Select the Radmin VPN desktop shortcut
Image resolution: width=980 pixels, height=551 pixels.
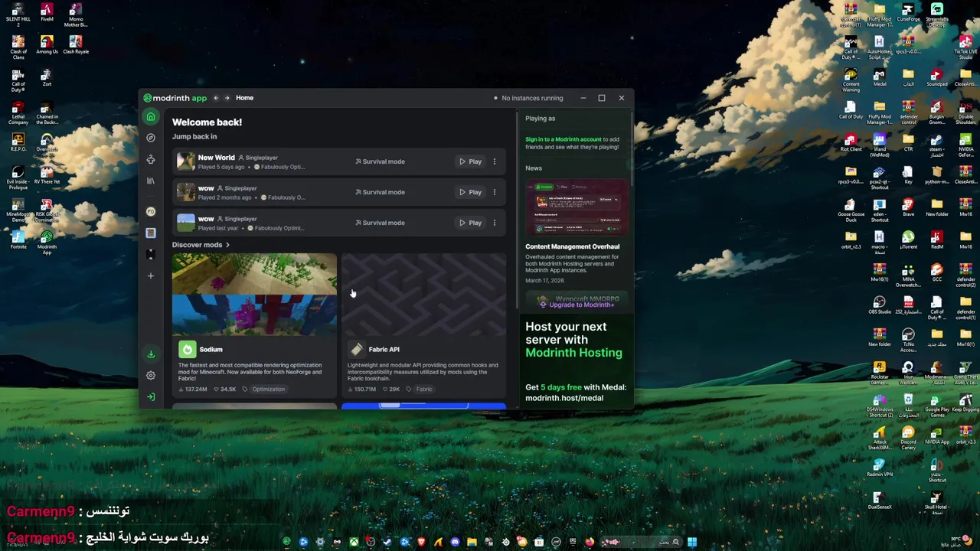[x=879, y=467]
